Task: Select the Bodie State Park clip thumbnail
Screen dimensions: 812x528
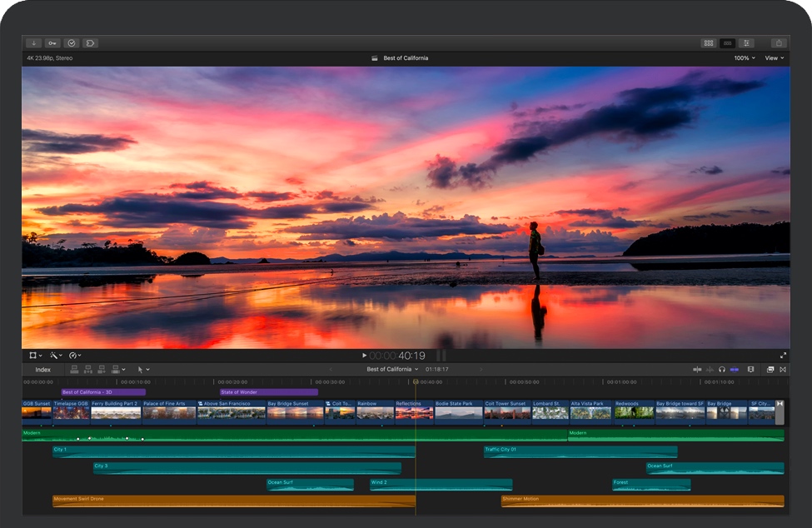Action: click(x=458, y=412)
